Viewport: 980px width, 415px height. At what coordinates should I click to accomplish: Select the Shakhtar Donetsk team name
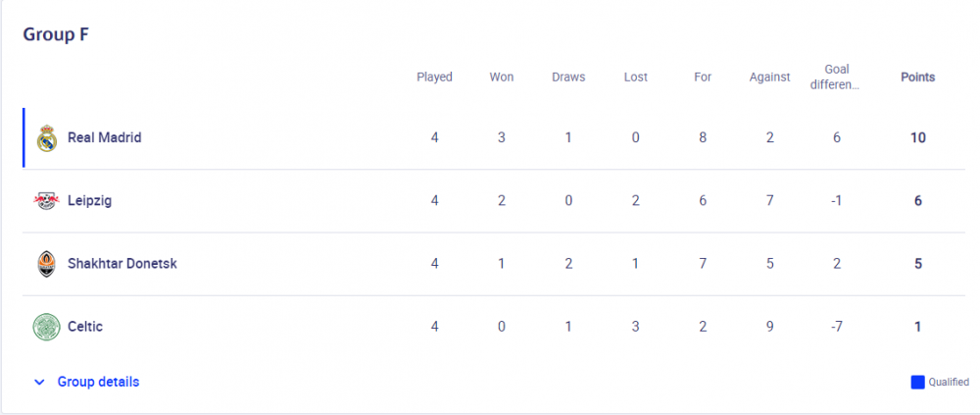coord(122,264)
